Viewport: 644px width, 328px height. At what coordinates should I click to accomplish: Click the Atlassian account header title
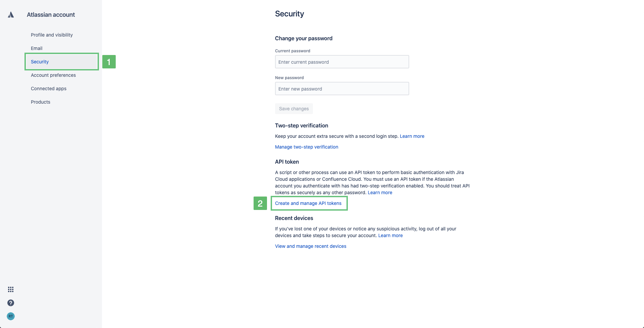[x=51, y=15]
